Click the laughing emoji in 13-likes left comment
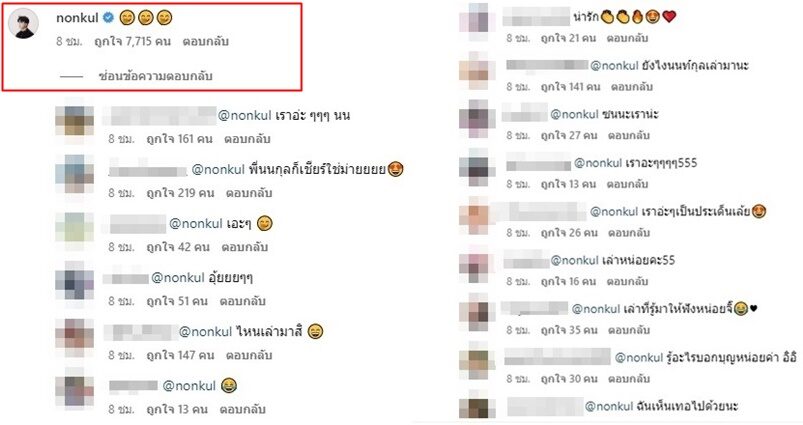Image resolution: width=803 pixels, height=425 pixels. coord(229,386)
